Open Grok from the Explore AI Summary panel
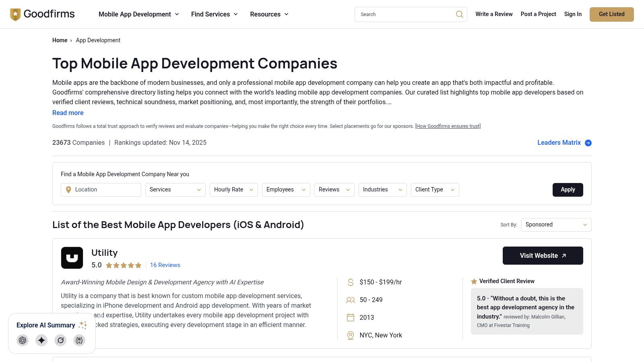This screenshot has height=362, width=644. coord(60,340)
